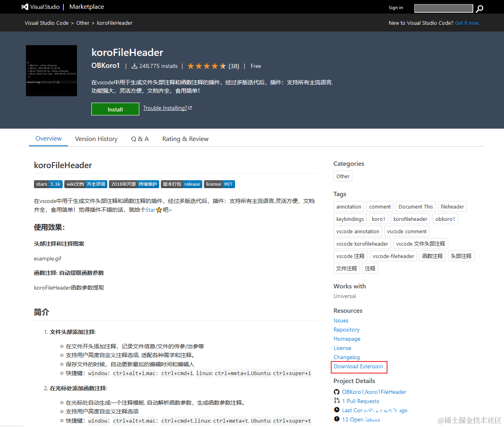504x427 pixels.
Task: Click the comment tag
Action: click(380, 207)
